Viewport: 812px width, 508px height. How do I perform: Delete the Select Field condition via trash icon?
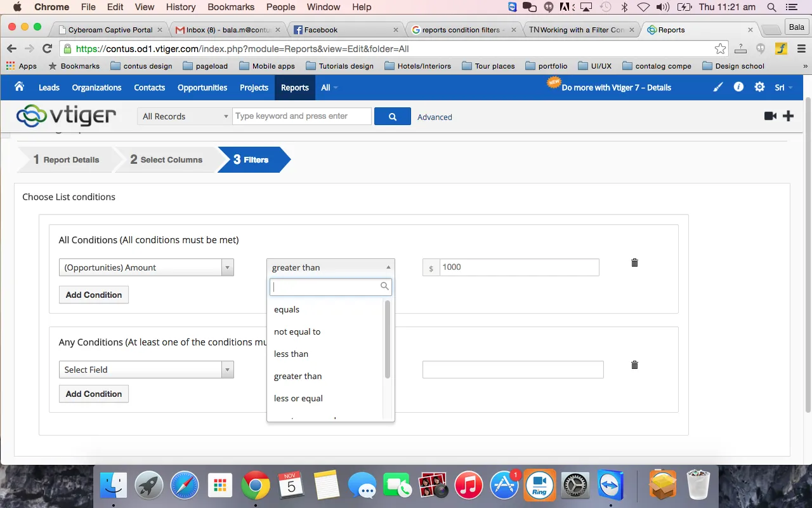(634, 365)
